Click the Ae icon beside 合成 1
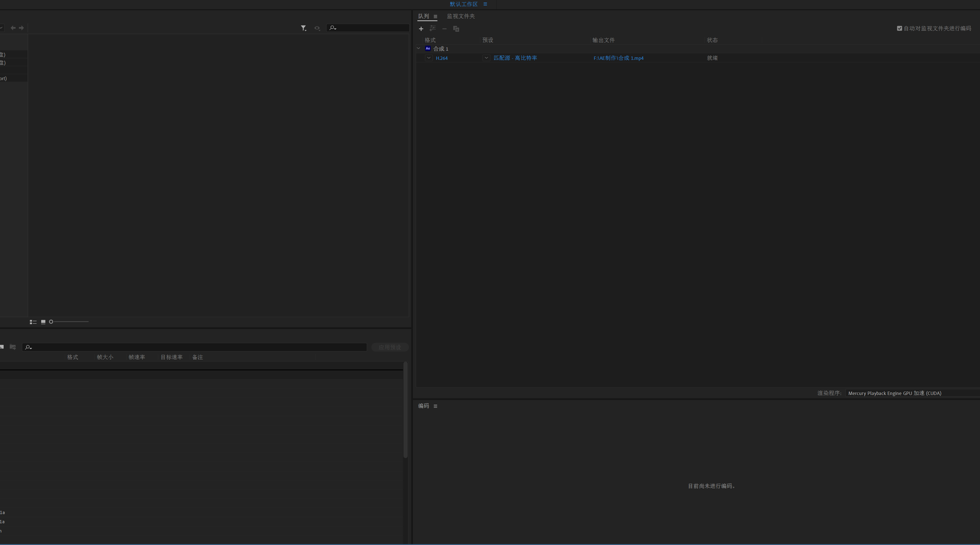This screenshot has height=545, width=980. [x=428, y=49]
